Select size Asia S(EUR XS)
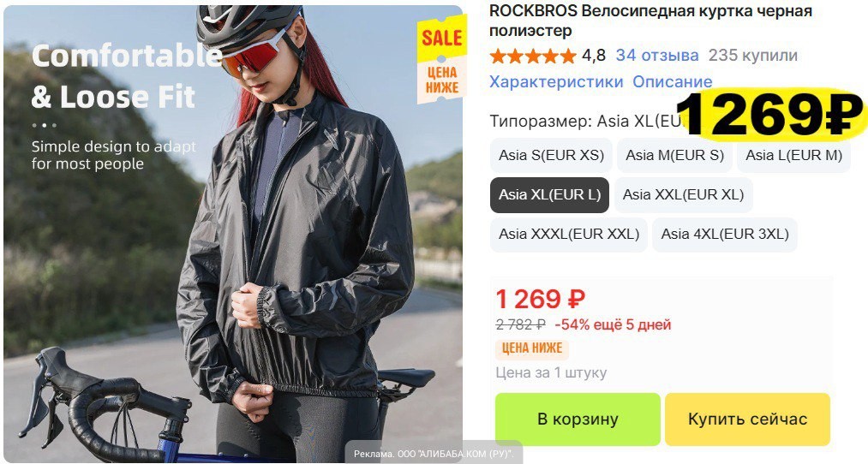 click(x=551, y=156)
